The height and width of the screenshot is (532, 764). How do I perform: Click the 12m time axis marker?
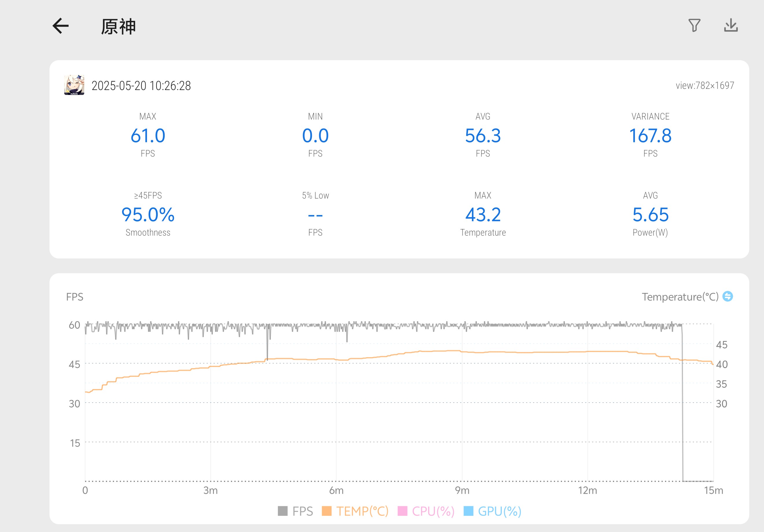coord(588,490)
